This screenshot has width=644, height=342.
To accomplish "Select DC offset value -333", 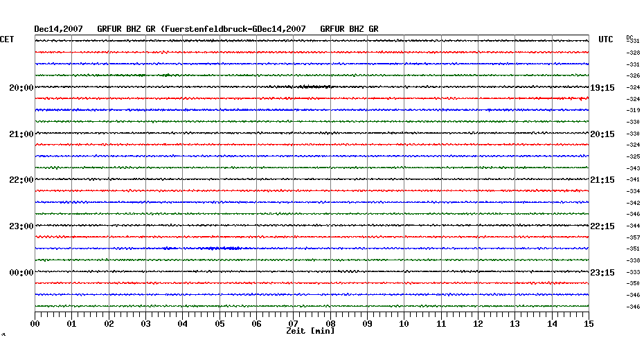I will (633, 272).
